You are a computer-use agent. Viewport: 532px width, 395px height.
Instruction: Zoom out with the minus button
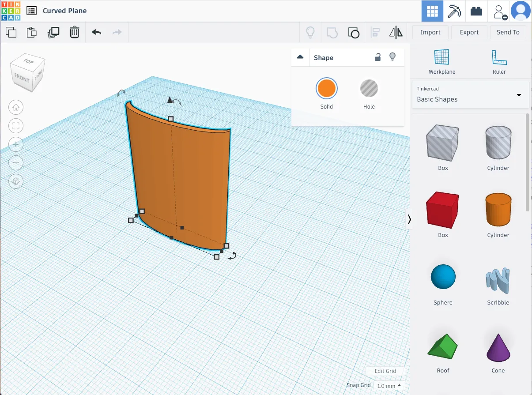(x=16, y=163)
